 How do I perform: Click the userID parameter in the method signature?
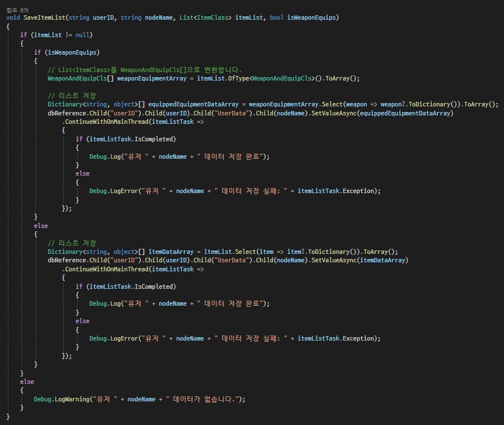pyautogui.click(x=103, y=17)
